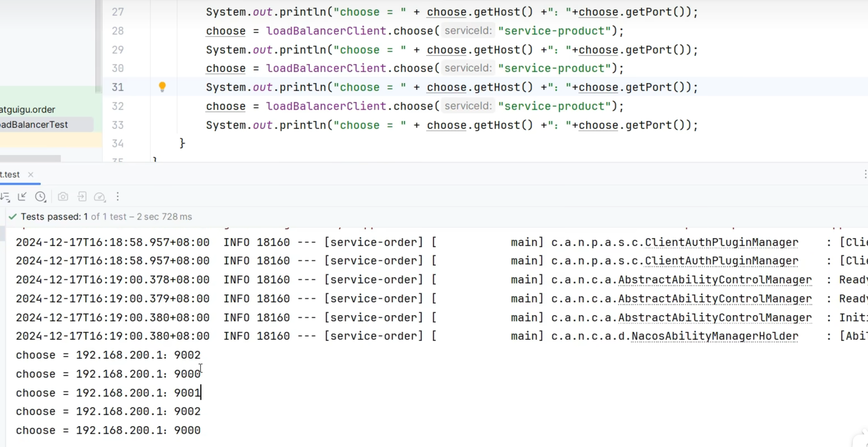Switch to the .test run tab
The width and height of the screenshot is (868, 447).
point(10,174)
